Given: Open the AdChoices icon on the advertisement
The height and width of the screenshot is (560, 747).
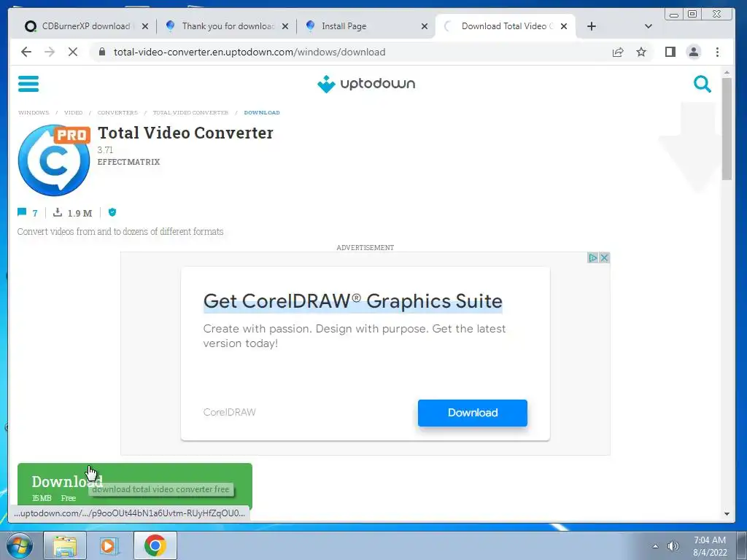Looking at the screenshot, I should (592, 257).
